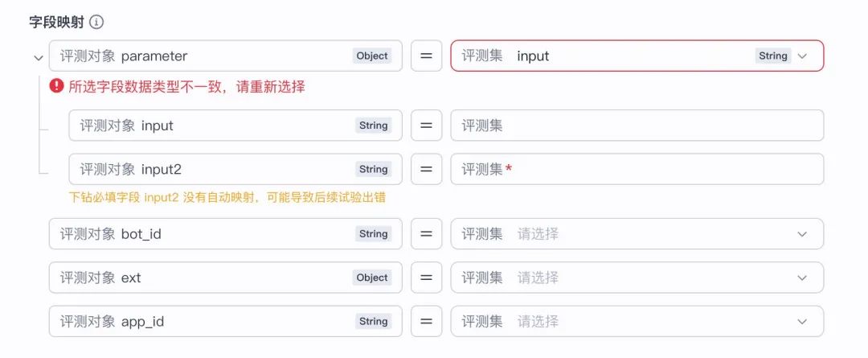Image resolution: width=868 pixels, height=358 pixels.
Task: Click the red error icon under parameter
Action: 56,86
